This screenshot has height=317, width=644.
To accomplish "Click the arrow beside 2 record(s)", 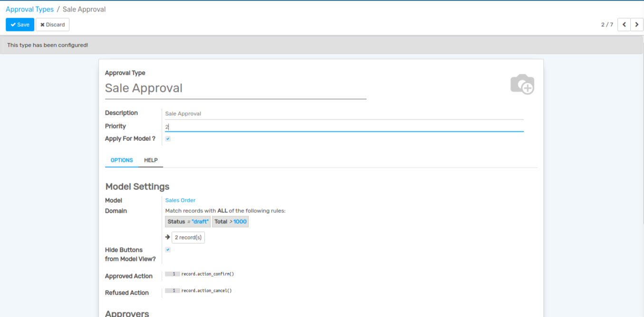I will click(167, 237).
